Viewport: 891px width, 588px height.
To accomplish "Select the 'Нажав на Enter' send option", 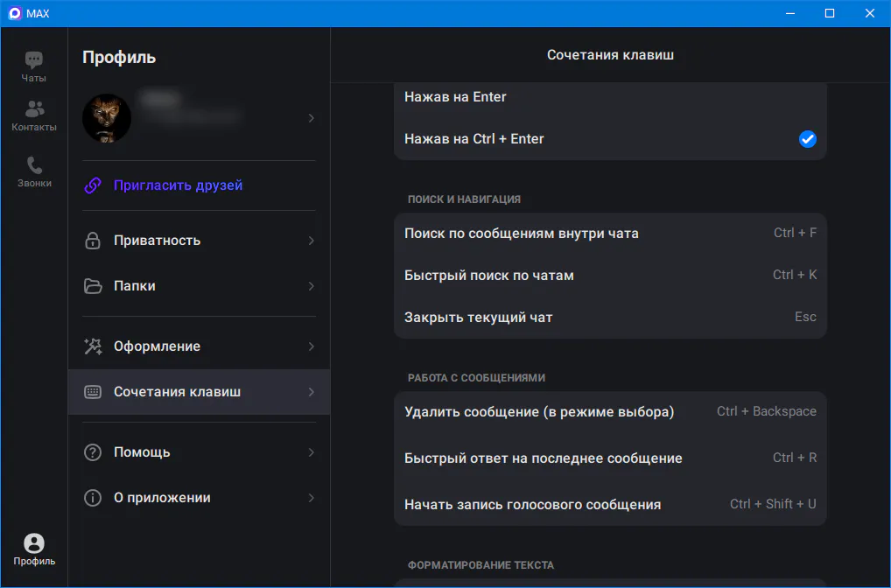I will [x=455, y=97].
